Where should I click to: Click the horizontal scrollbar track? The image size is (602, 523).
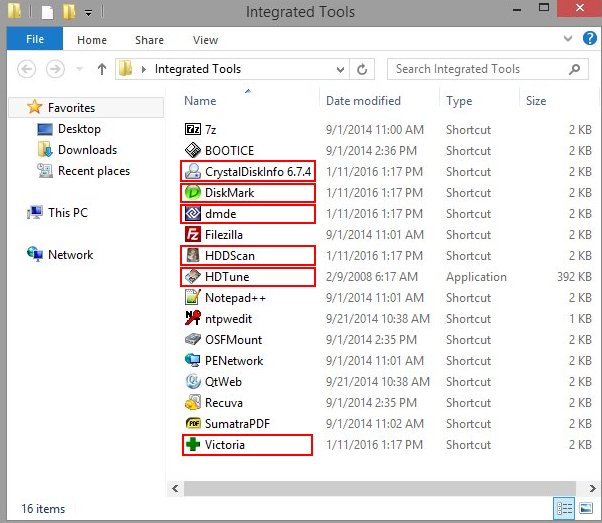(380, 488)
